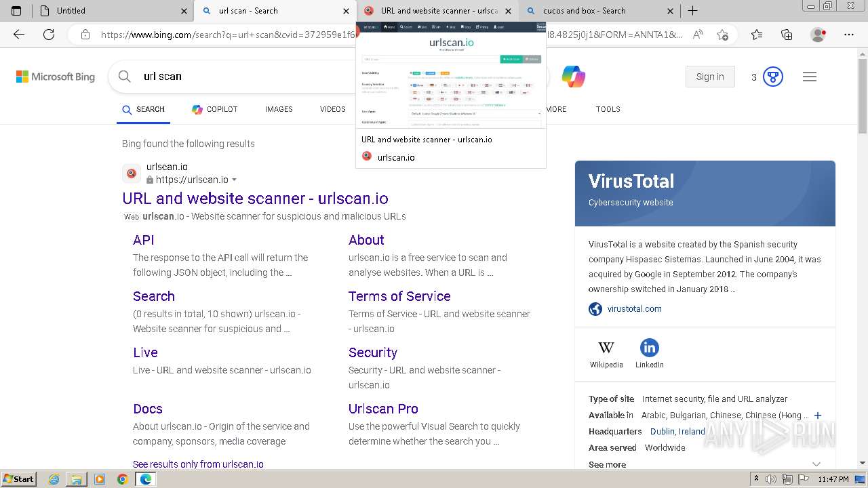Open a new browser tab
The image size is (868, 488).
coord(692,11)
